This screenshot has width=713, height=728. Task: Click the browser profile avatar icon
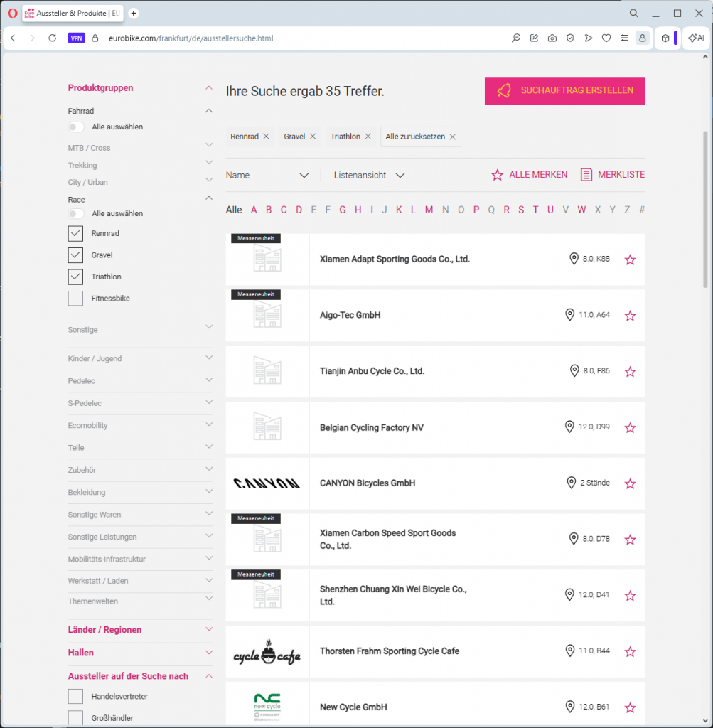(x=643, y=38)
